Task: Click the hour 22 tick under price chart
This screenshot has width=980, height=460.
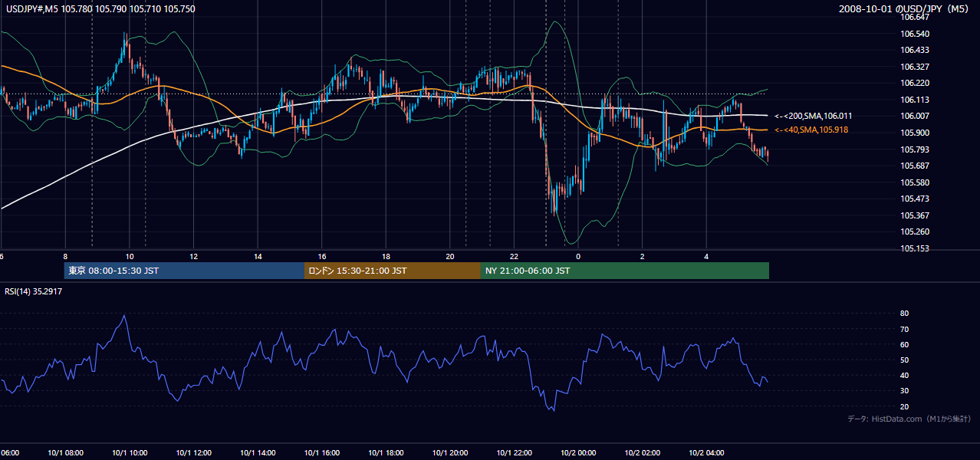Action: click(515, 257)
